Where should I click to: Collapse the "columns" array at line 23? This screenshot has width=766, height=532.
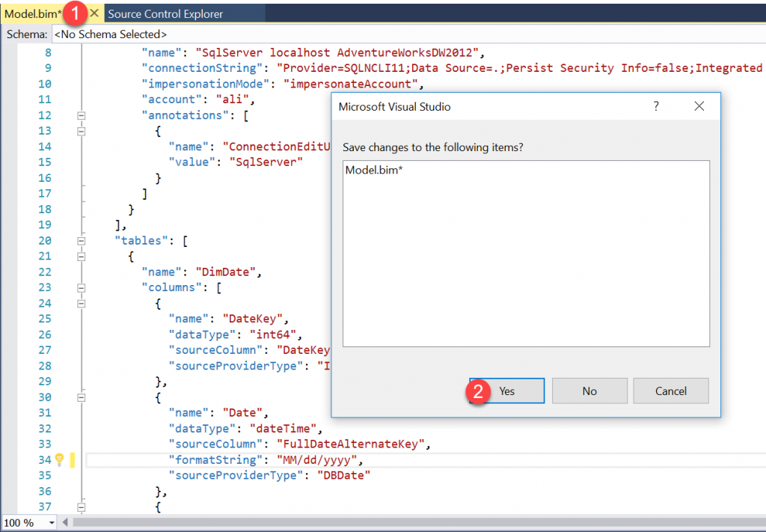pyautogui.click(x=82, y=287)
